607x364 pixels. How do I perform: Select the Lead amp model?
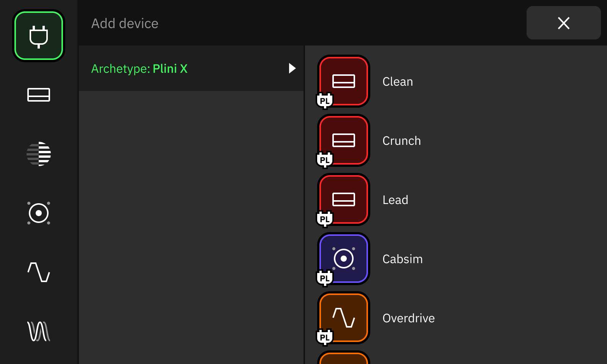(395, 200)
